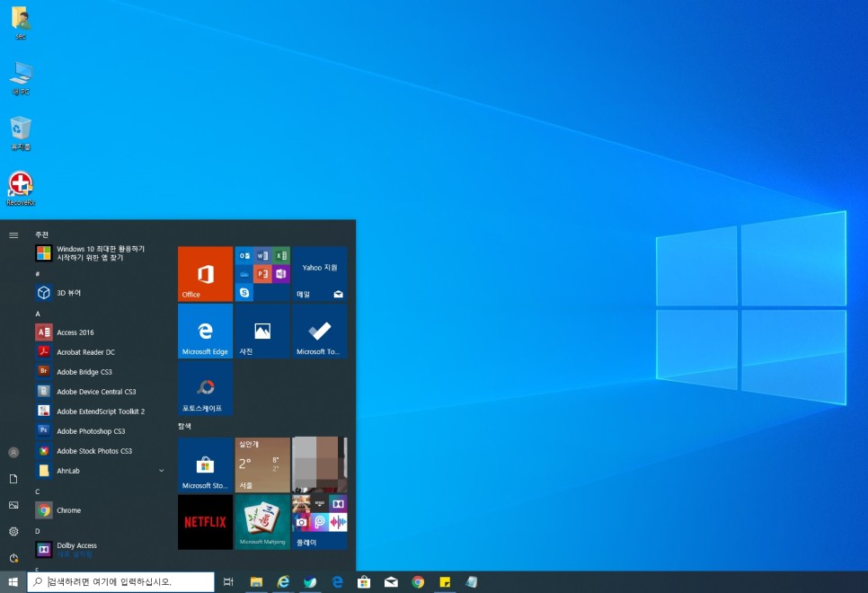Image resolution: width=868 pixels, height=593 pixels.
Task: Open Microsoft Store on taskbar
Action: pyautogui.click(x=364, y=582)
